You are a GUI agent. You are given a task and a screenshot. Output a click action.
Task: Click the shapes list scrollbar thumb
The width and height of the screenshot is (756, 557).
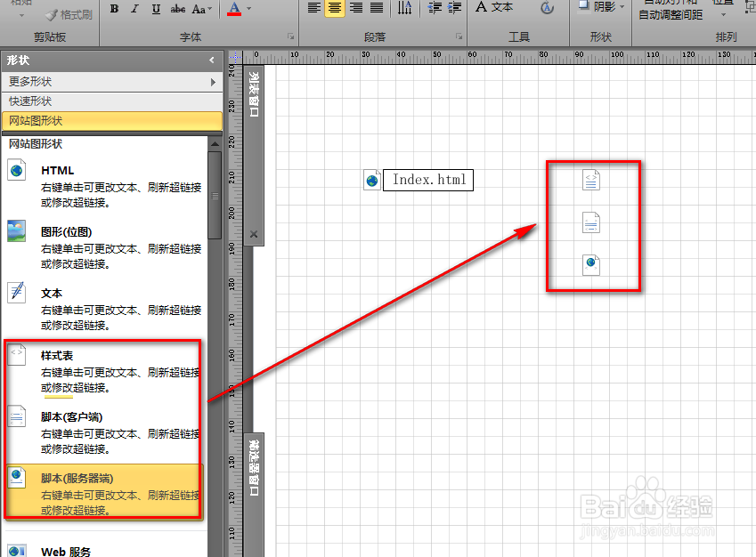(x=215, y=195)
